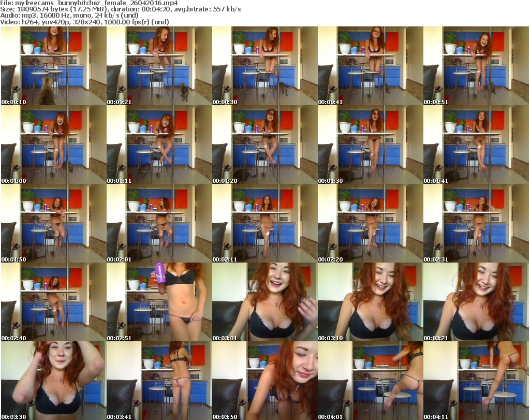
Task: Pick the thumbnail timed 00:03:21
Action: tap(476, 302)
